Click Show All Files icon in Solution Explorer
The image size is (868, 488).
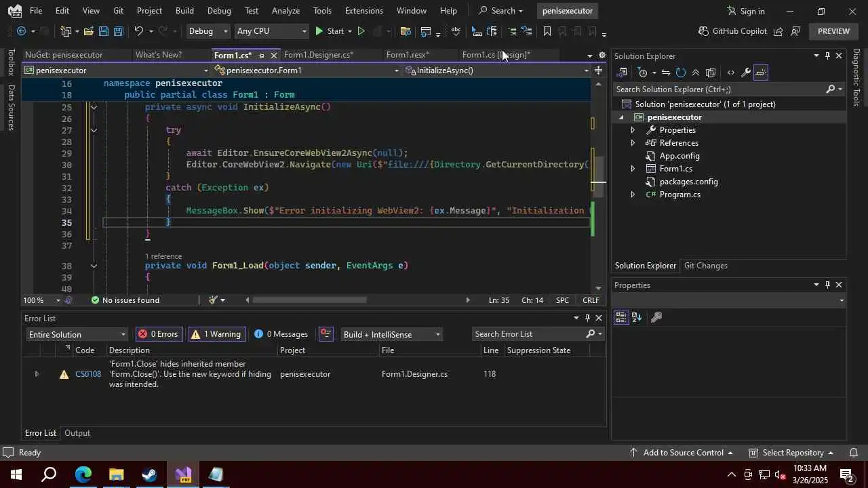[711, 73]
